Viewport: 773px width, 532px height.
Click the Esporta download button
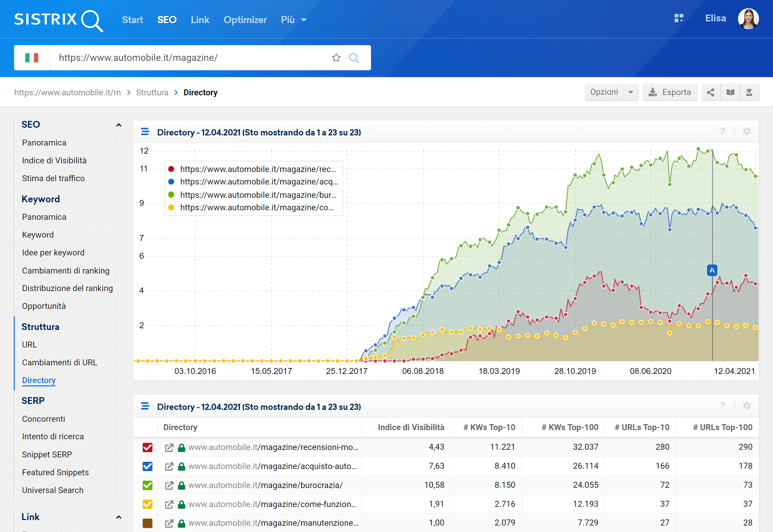(x=670, y=92)
